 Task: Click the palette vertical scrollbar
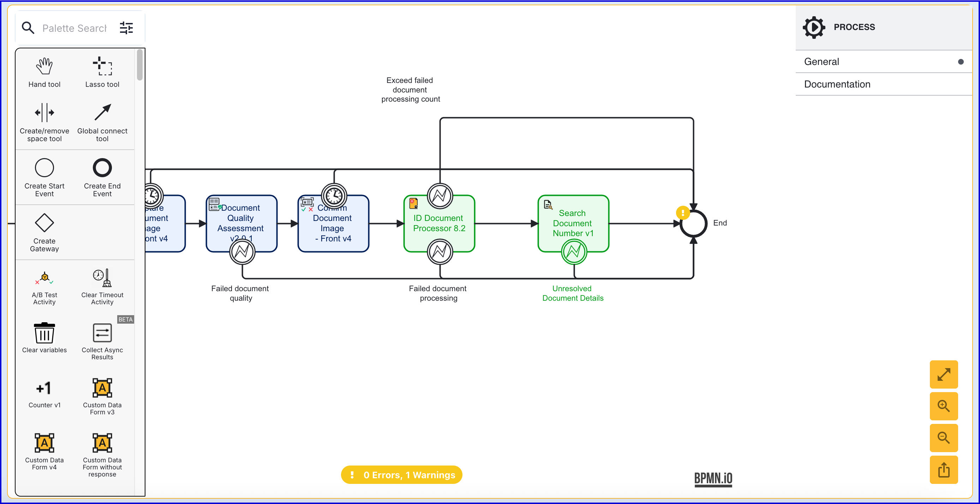139,65
